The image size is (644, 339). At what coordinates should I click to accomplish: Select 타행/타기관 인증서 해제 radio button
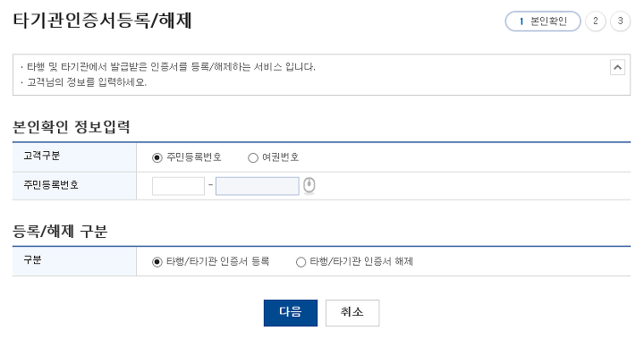301,262
